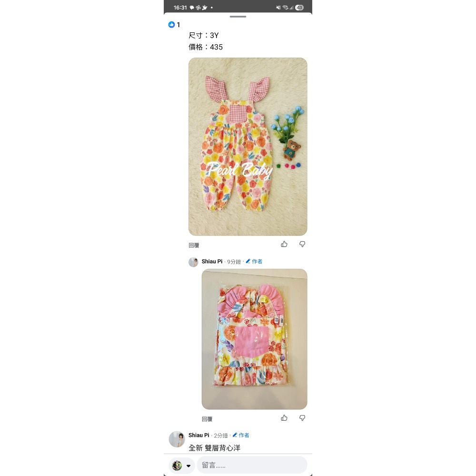Image resolution: width=476 pixels, height=476 pixels.
Task: Tap the small Shiau Pi avatar above the packaged photo
Action: 193,262
